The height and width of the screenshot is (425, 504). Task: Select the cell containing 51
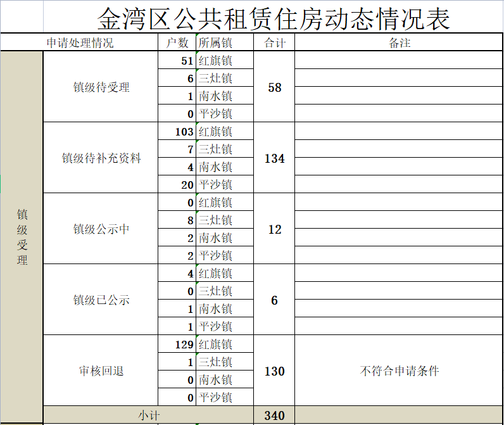177,61
